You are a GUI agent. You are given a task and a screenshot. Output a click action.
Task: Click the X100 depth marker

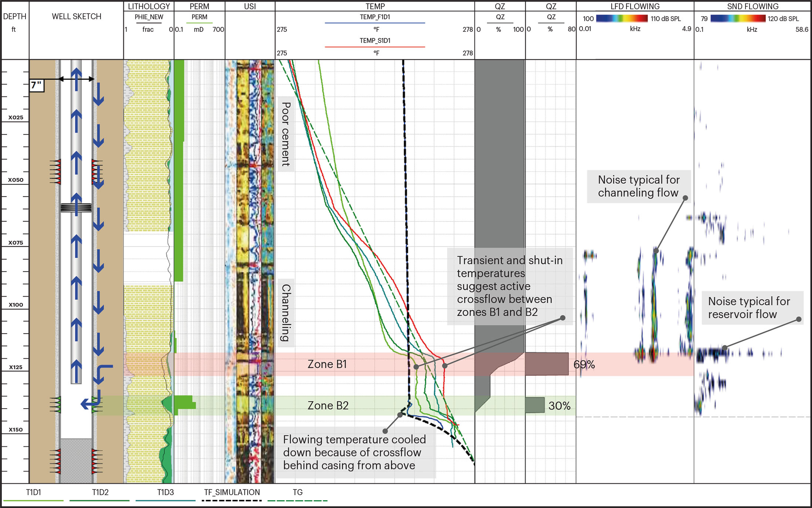pyautogui.click(x=16, y=305)
